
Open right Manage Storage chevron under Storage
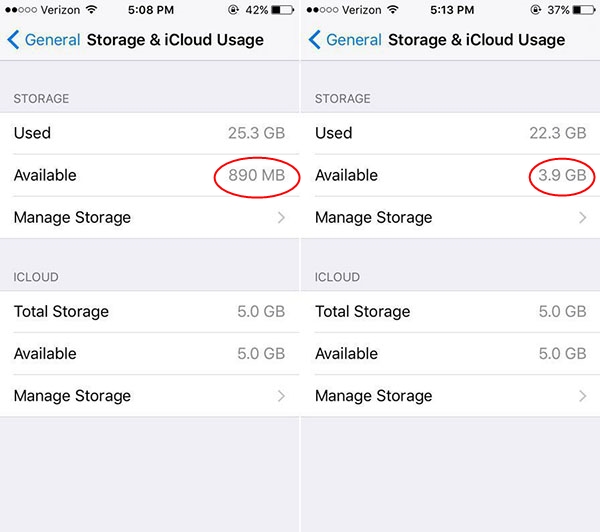coord(582,217)
